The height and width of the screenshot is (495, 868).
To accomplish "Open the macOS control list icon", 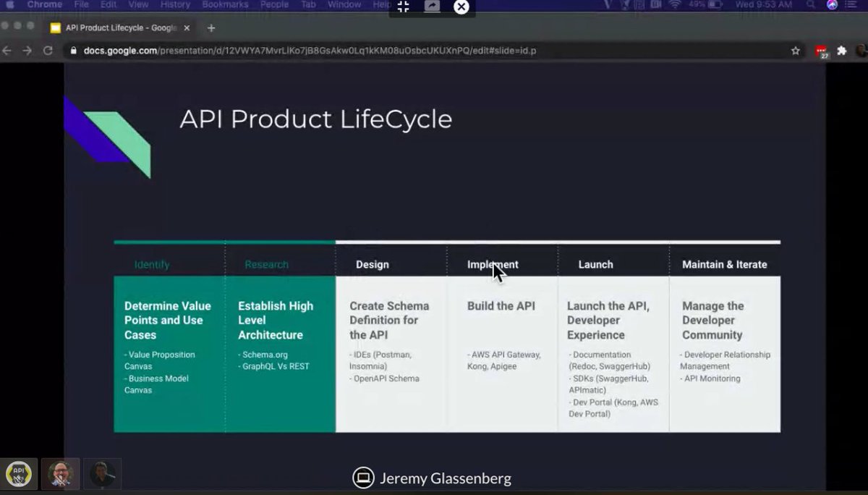I will (852, 4).
